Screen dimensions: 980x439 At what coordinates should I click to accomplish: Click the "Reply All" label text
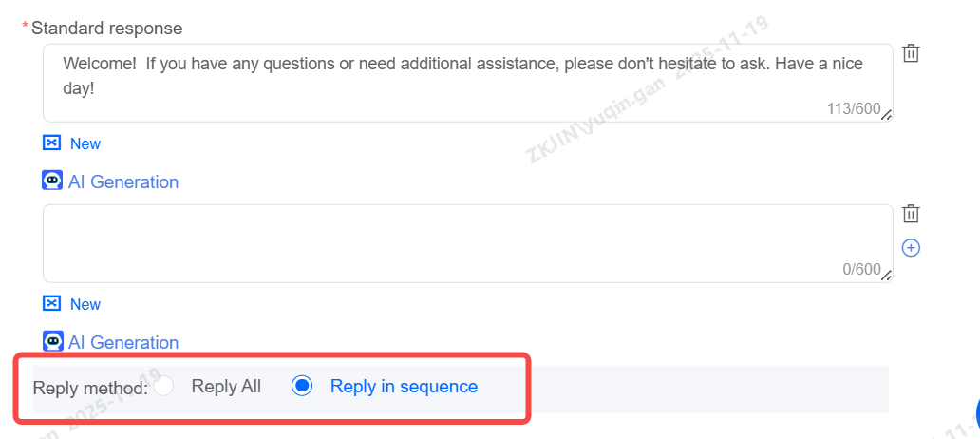[x=226, y=387]
